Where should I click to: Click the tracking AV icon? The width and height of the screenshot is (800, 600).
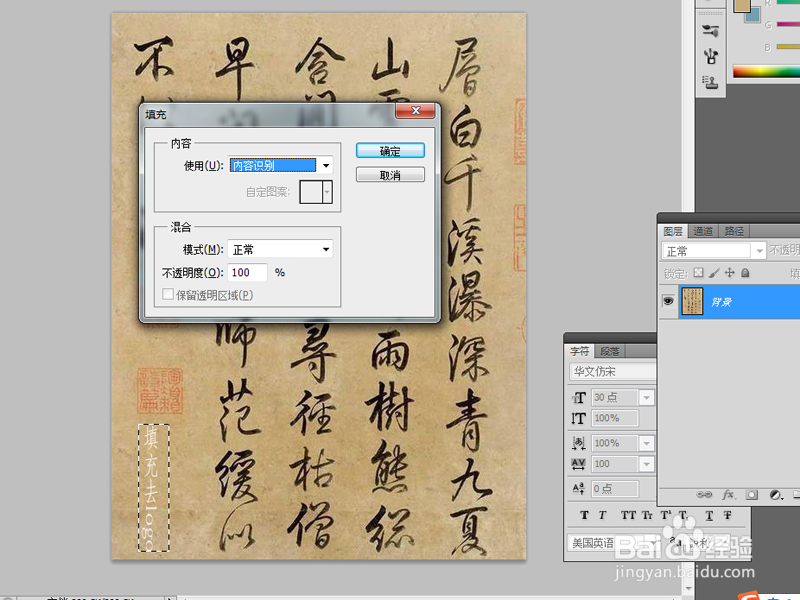[x=578, y=464]
